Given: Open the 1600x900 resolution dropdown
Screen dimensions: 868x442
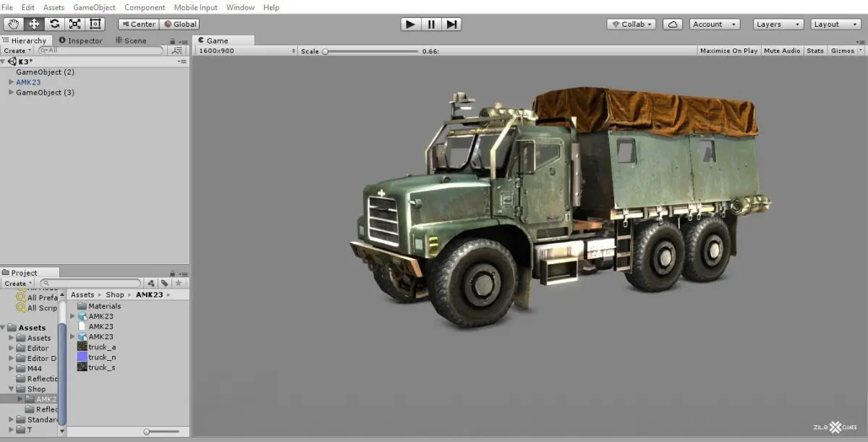Looking at the screenshot, I should click(246, 51).
